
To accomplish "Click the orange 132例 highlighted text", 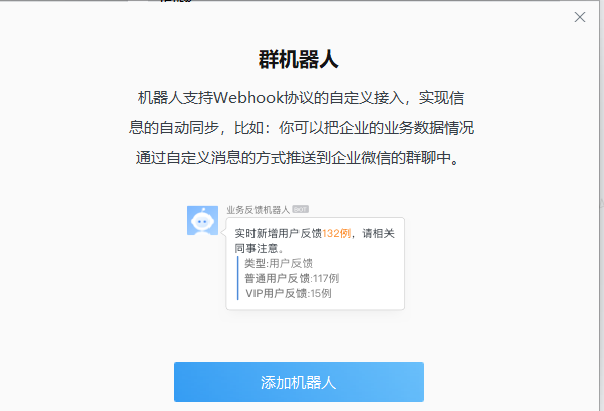I will click(336, 233).
